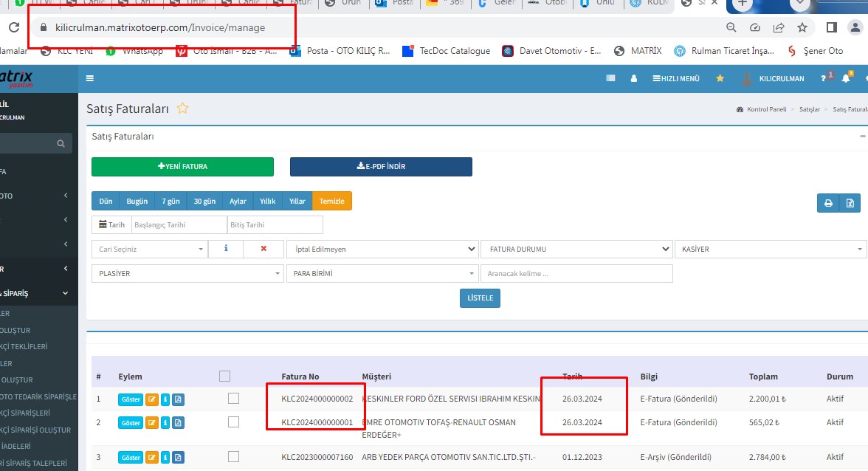Click the red X clear customer icon
The image size is (868, 471).
263,250
